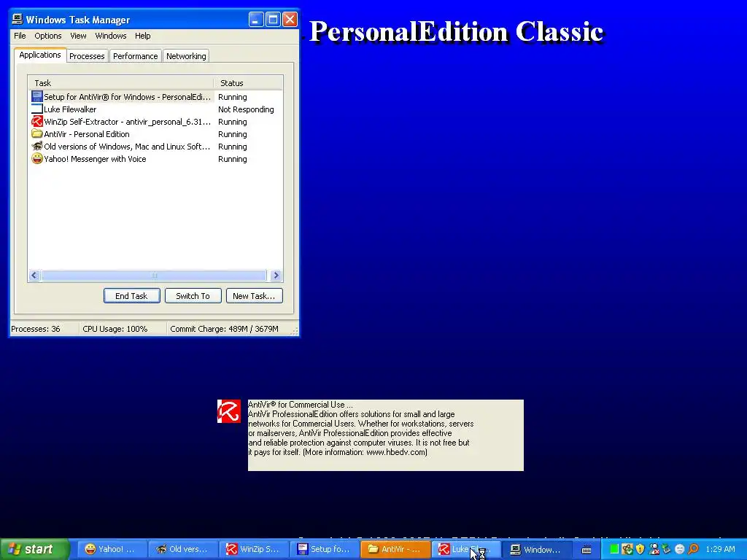
Task: Click 'WinZip Self-Extractor' task name text
Action: pos(127,122)
